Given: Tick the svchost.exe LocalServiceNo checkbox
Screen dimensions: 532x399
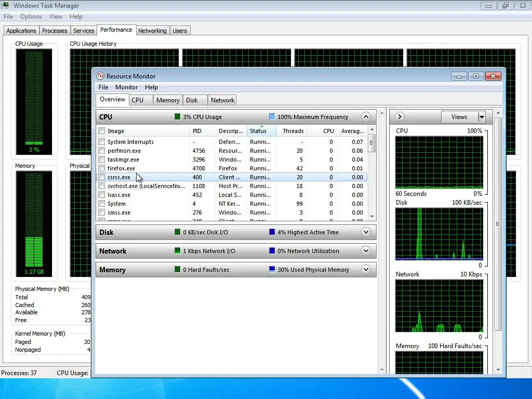Looking at the screenshot, I should 101,185.
